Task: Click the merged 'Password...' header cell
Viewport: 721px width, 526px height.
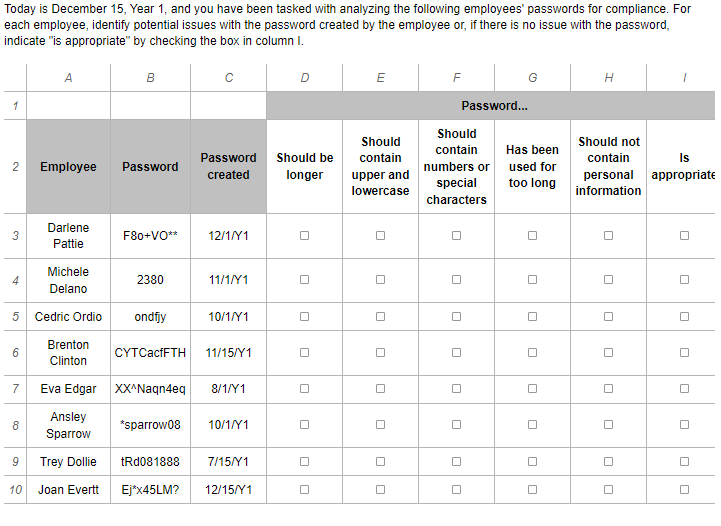Action: click(493, 106)
